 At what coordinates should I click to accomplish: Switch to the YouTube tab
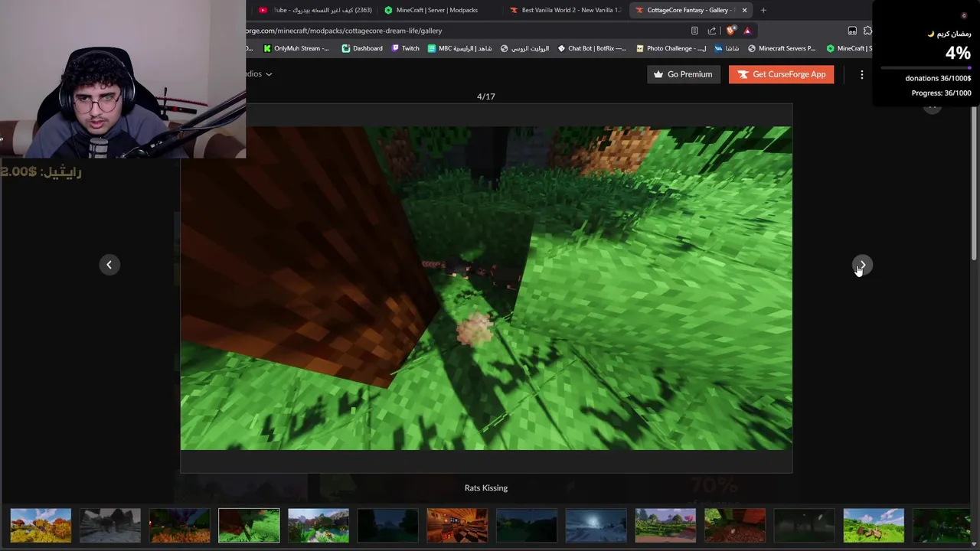coord(315,10)
